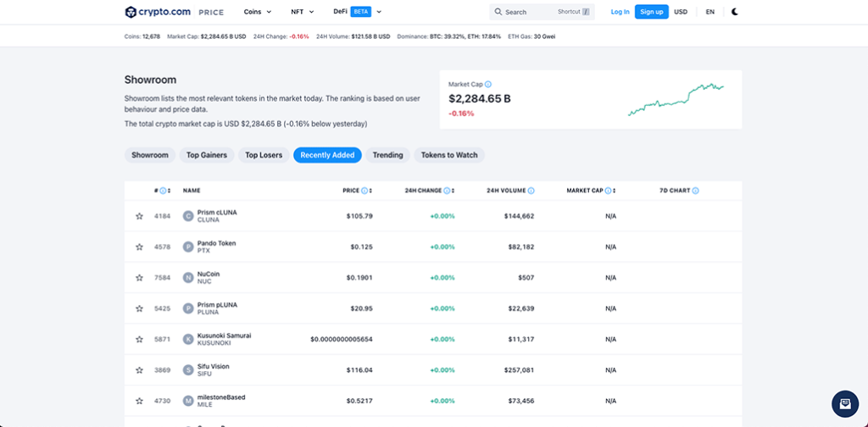Sort by MARKET CAP column arrows
The image size is (868, 427).
tap(614, 191)
